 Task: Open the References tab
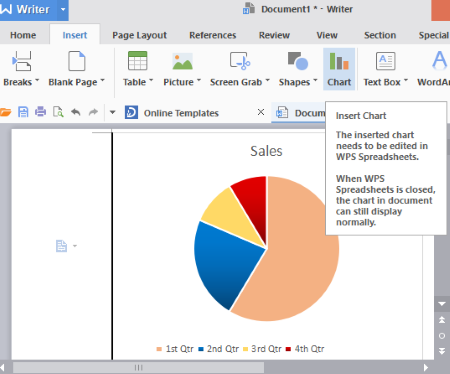tap(213, 35)
